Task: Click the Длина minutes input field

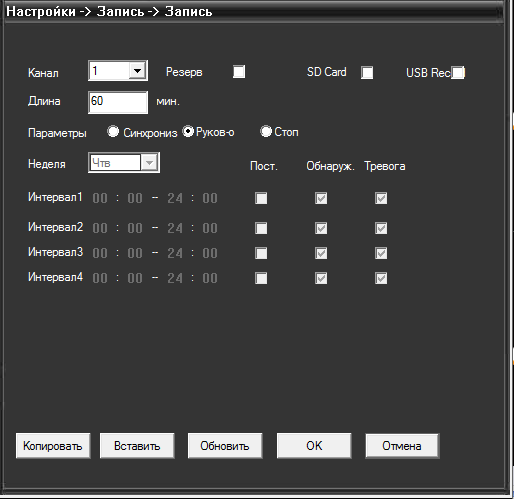Action: (x=118, y=102)
